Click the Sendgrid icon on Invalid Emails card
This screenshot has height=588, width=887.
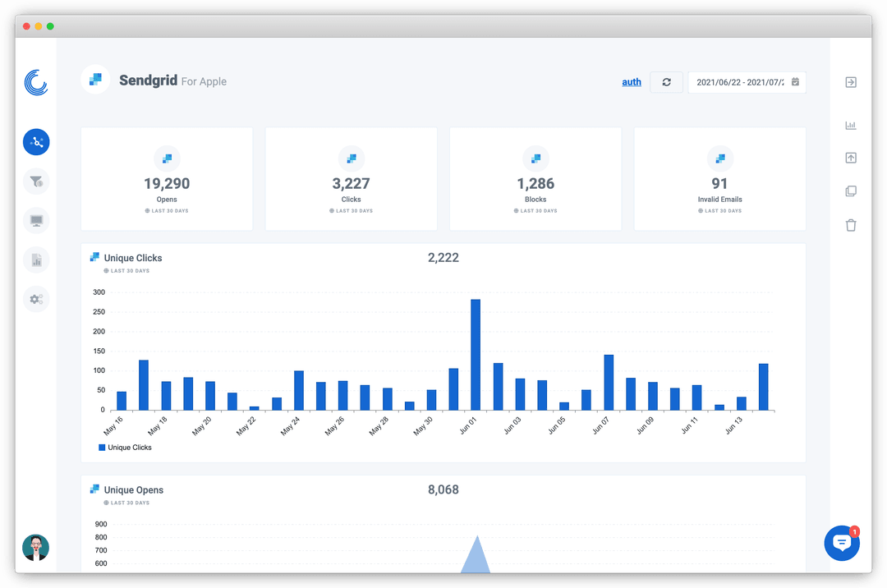[720, 158]
